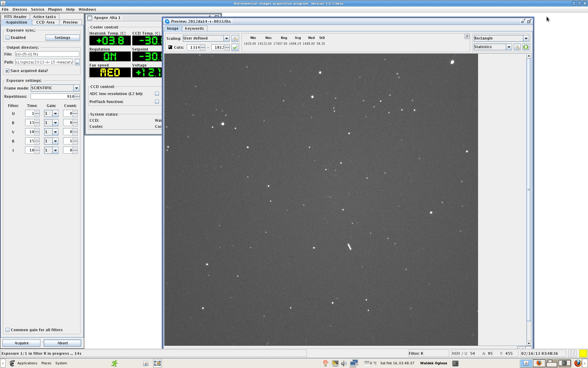
Task: Click scroll up arrow in Preview image
Action: [529, 56]
